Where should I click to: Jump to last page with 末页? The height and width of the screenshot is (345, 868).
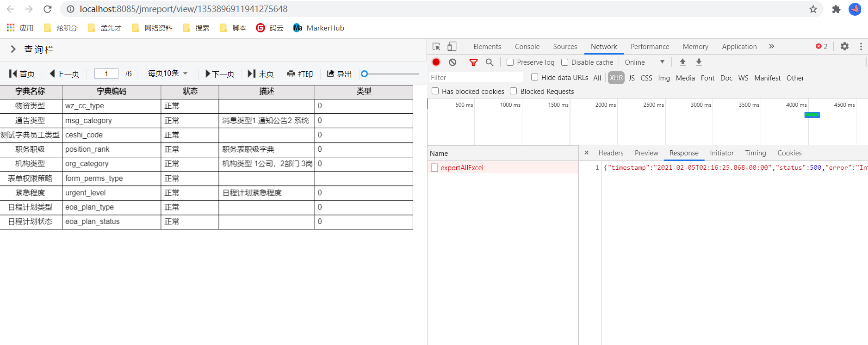click(x=260, y=74)
